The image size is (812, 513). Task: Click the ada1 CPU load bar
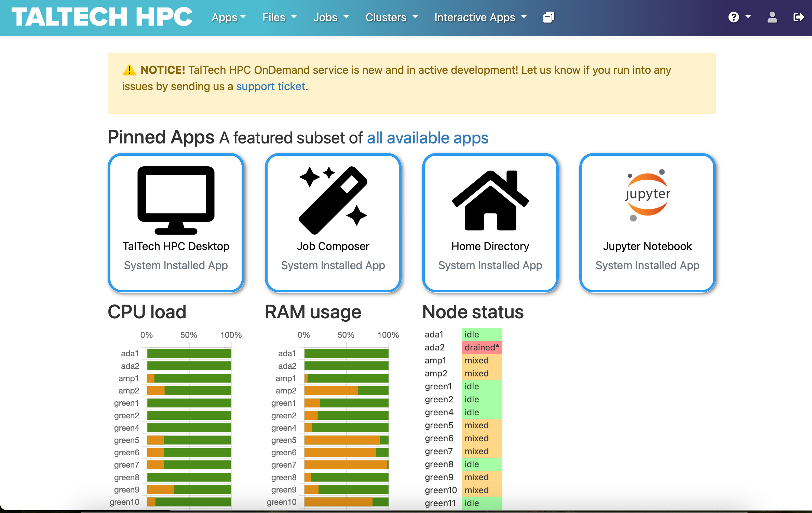tap(189, 353)
